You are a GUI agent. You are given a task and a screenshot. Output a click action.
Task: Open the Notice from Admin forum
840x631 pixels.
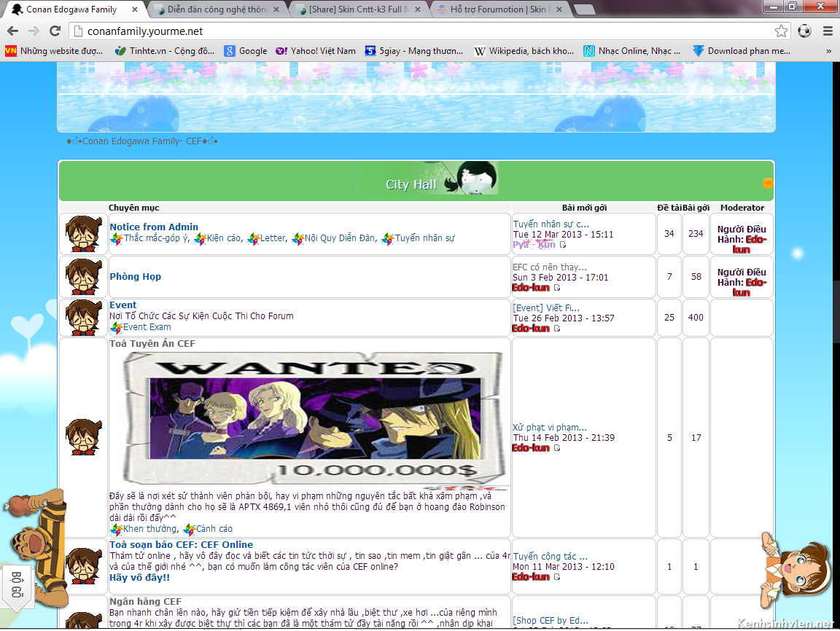click(154, 227)
